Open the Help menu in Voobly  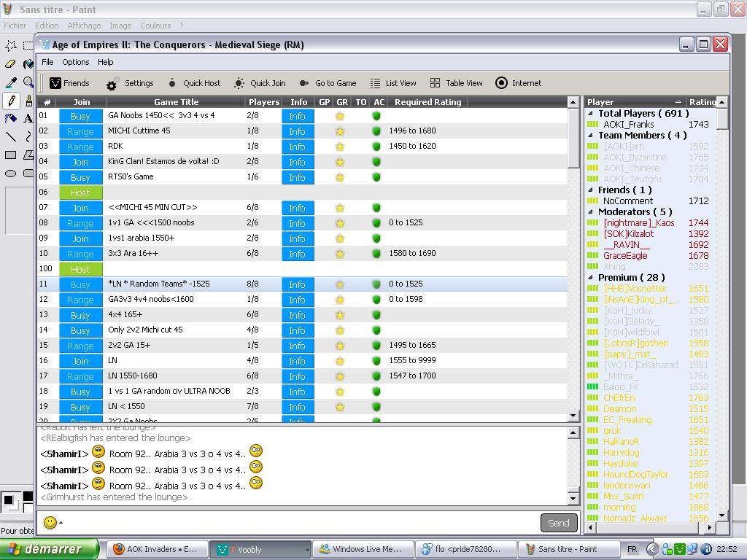click(105, 62)
